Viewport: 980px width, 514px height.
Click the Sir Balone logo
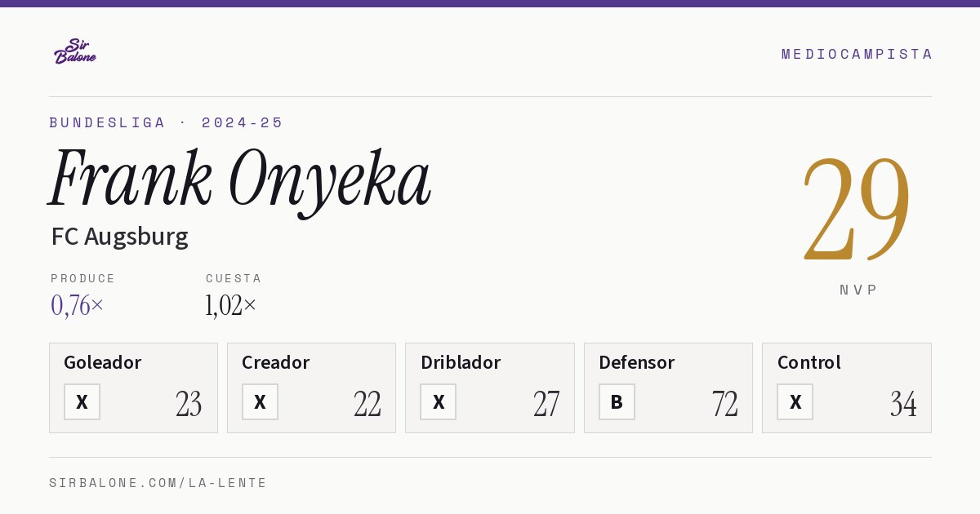[x=75, y=51]
